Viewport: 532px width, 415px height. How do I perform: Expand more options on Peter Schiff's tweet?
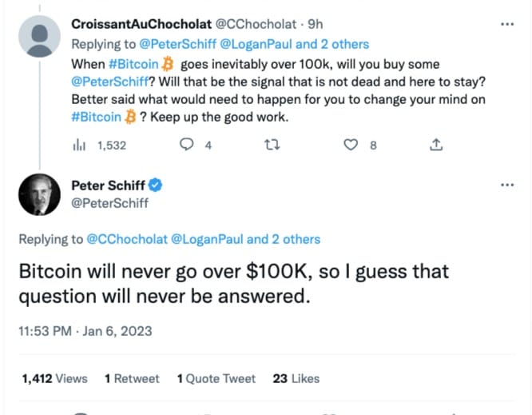(507, 185)
